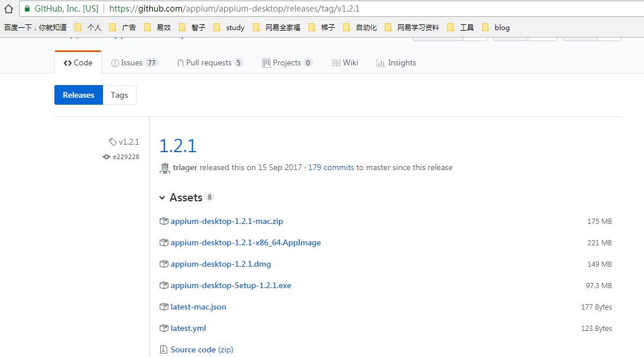The image size is (644, 357).
Task: Click the package icon beside latest-mac.json
Action: [x=164, y=307]
